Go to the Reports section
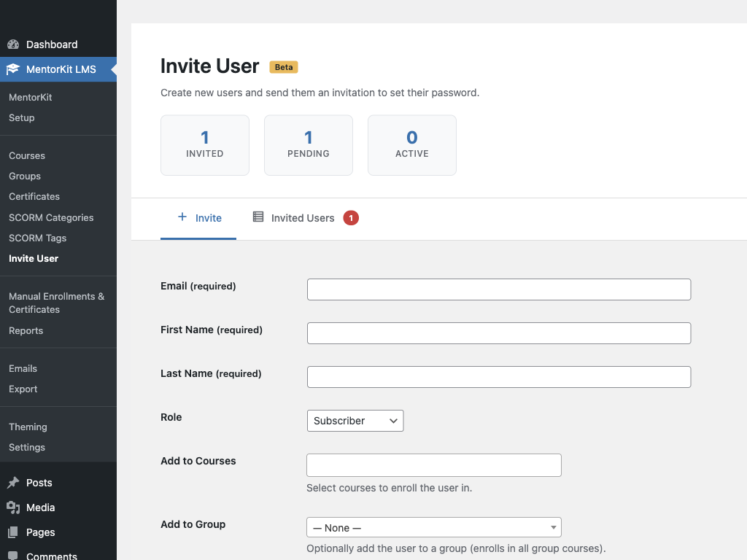The height and width of the screenshot is (560, 747). [26, 330]
